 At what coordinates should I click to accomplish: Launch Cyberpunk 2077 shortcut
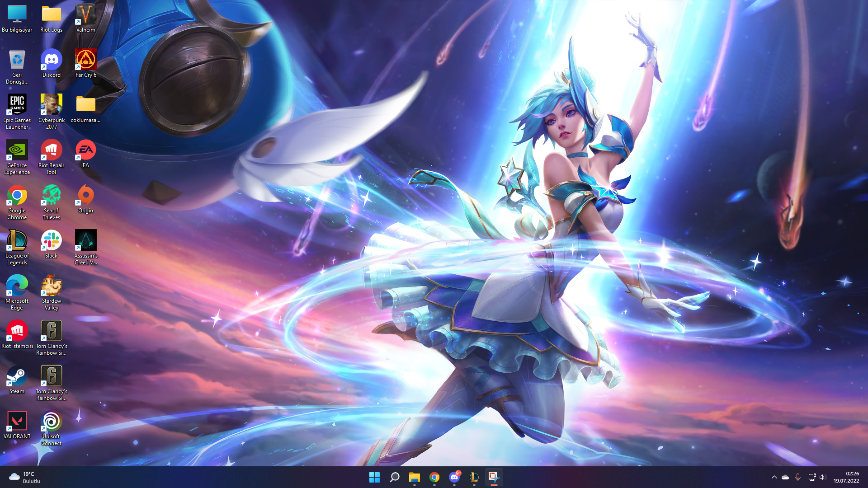pos(52,112)
